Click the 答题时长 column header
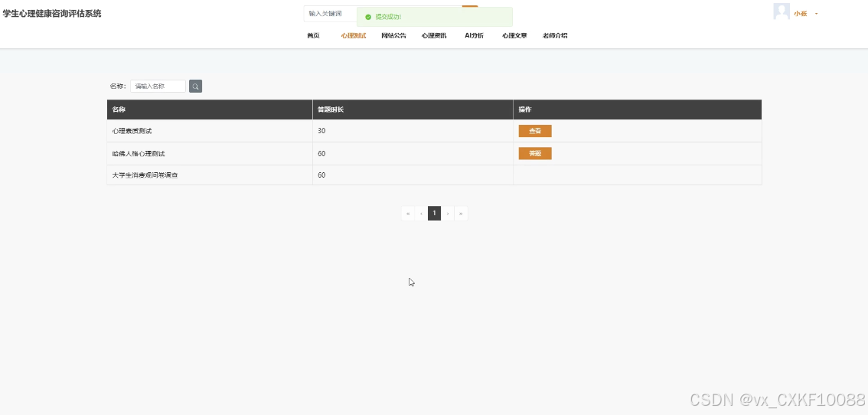Image resolution: width=868 pixels, height=415 pixels. [x=413, y=109]
